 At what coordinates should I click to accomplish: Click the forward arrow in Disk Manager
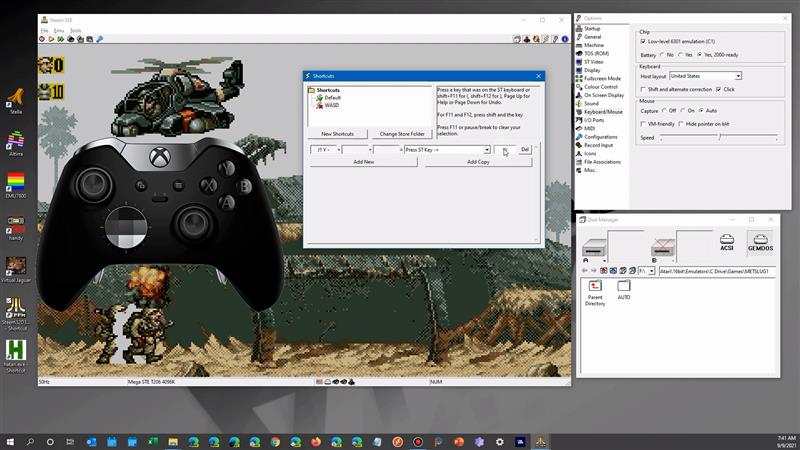pos(593,271)
